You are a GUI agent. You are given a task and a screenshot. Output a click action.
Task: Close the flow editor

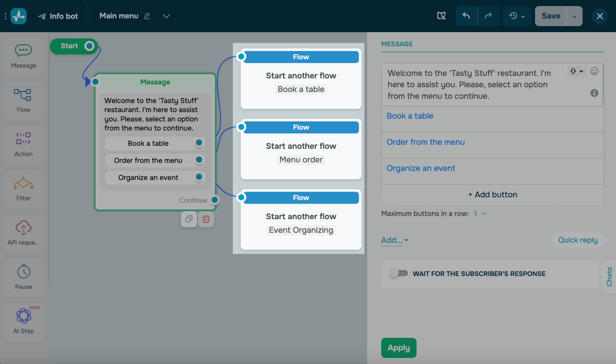pos(599,16)
